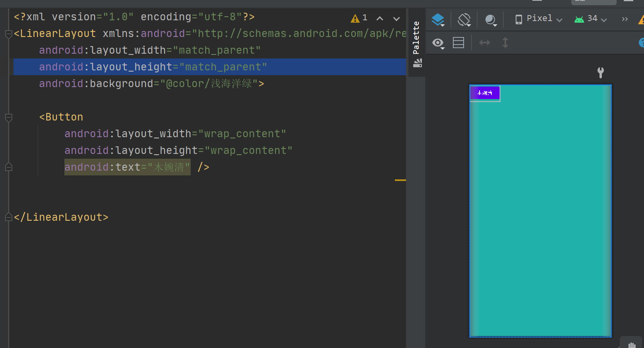Image resolution: width=644 pixels, height=348 pixels.
Task: Go to previous highlighted error arrow
Action: [x=380, y=18]
